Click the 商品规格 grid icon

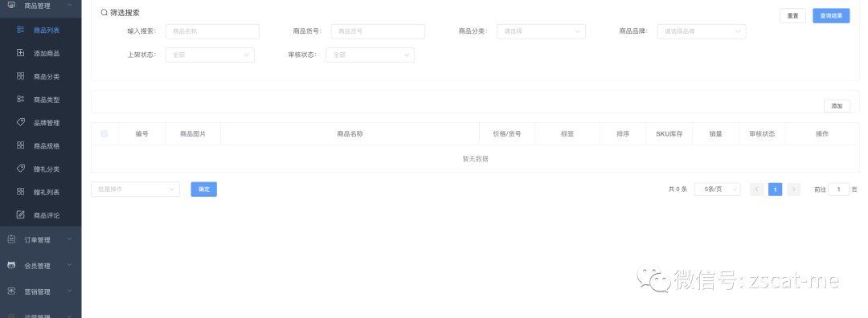(20, 145)
